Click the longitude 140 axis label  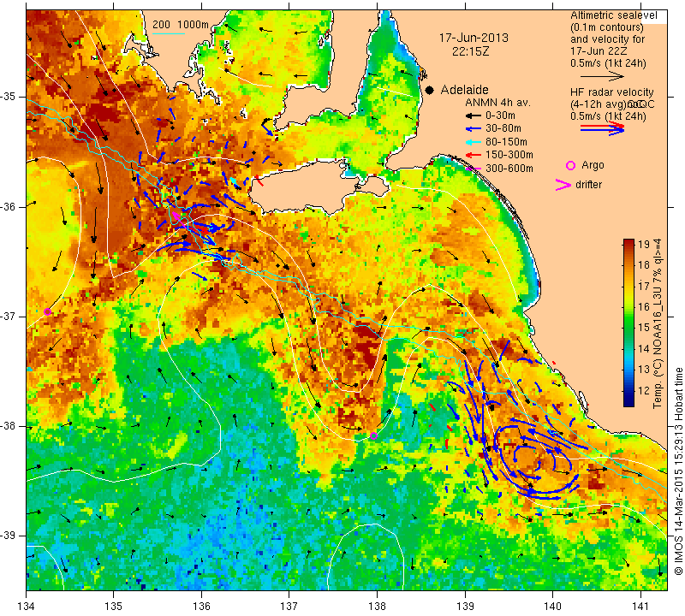coord(552,607)
